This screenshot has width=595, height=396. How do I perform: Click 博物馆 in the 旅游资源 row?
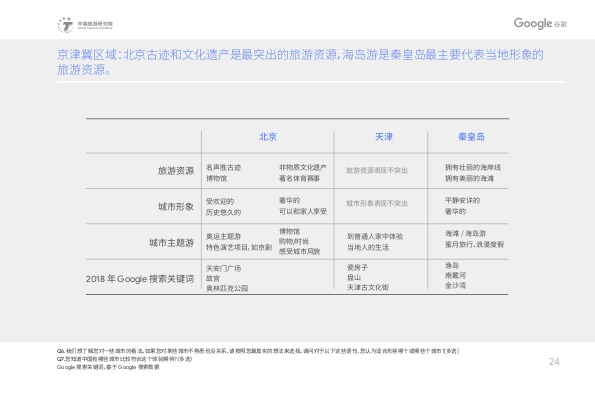pos(216,178)
